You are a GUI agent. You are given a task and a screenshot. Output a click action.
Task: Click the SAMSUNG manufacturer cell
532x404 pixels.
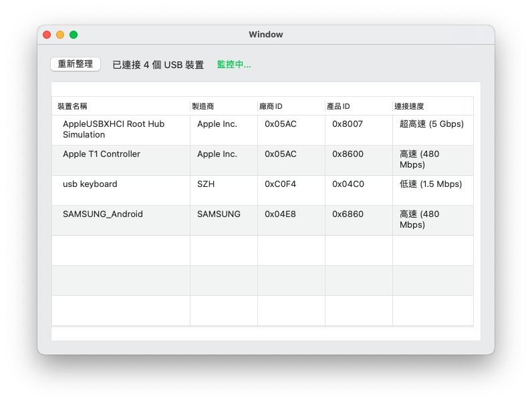pyautogui.click(x=219, y=214)
